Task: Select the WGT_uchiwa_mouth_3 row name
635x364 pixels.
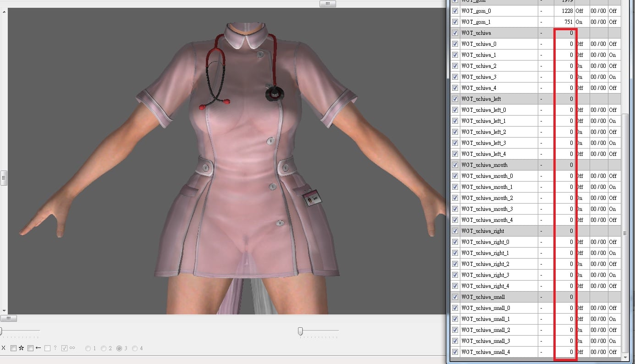Action: [x=487, y=209]
